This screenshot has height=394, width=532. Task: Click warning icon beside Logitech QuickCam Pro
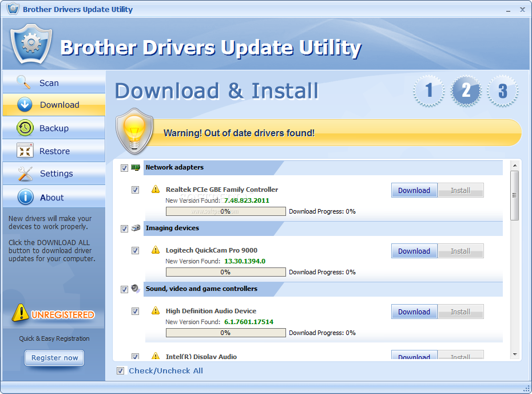(156, 250)
